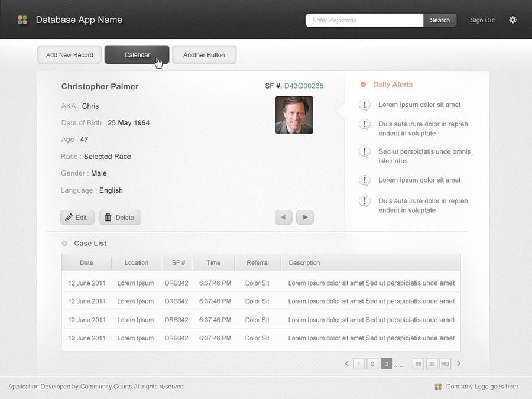Click the company logo icon in footer

point(437,387)
